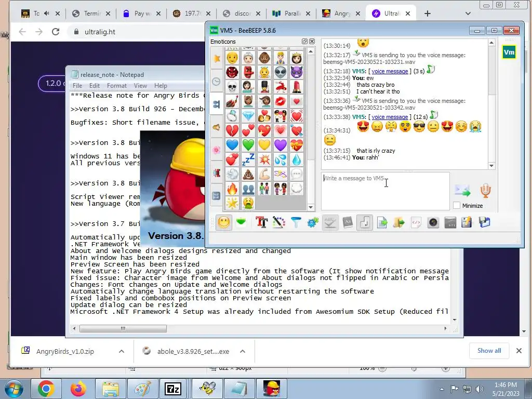532x399 pixels.
Task: Float the Emoticons panel
Action: pos(304,42)
